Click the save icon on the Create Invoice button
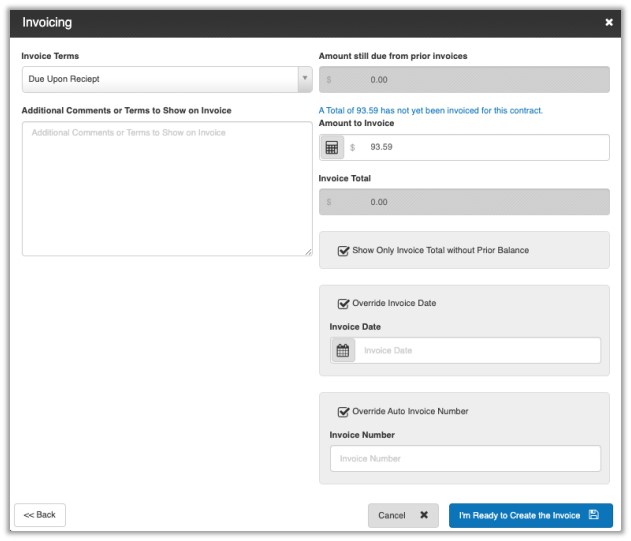 point(594,515)
